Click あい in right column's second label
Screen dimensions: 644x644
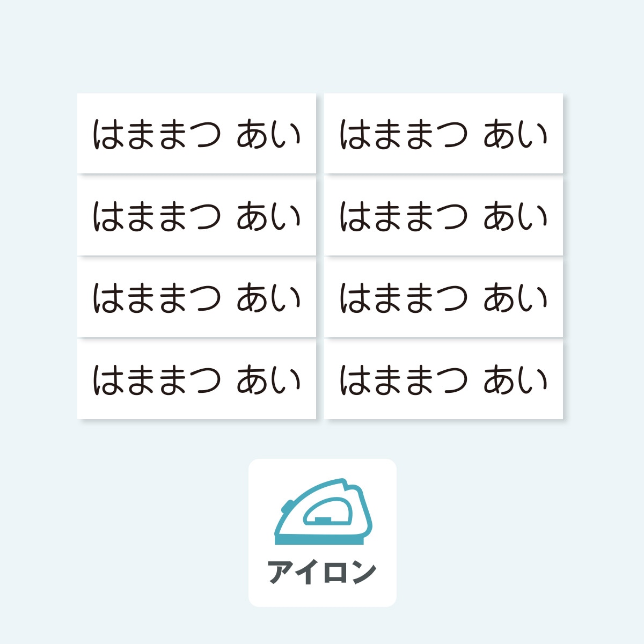[515, 216]
